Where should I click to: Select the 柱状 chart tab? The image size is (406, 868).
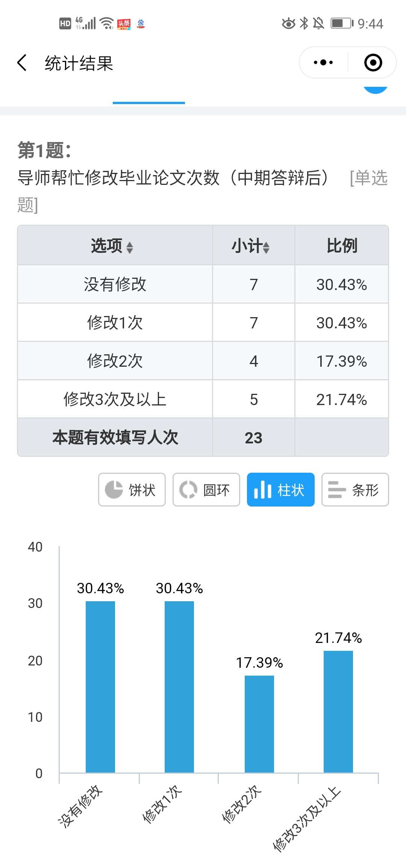pyautogui.click(x=281, y=490)
